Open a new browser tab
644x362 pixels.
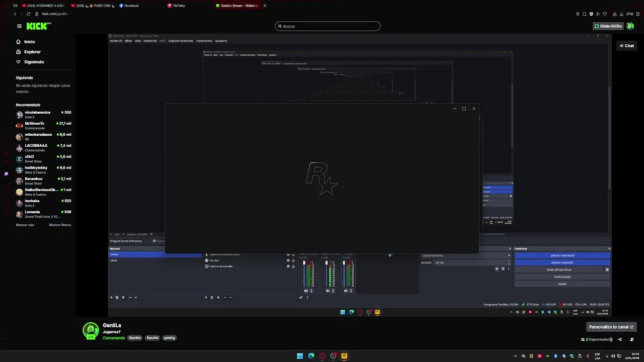coord(265,6)
